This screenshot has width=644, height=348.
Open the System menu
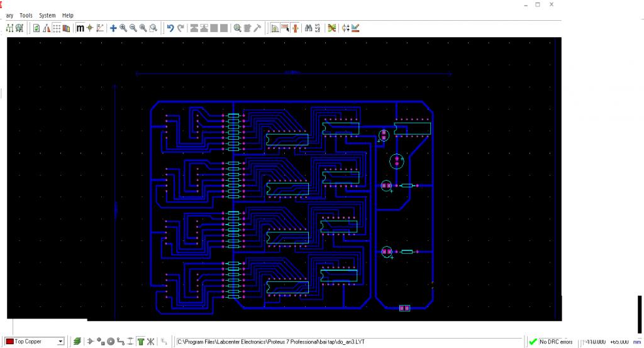pyautogui.click(x=47, y=15)
